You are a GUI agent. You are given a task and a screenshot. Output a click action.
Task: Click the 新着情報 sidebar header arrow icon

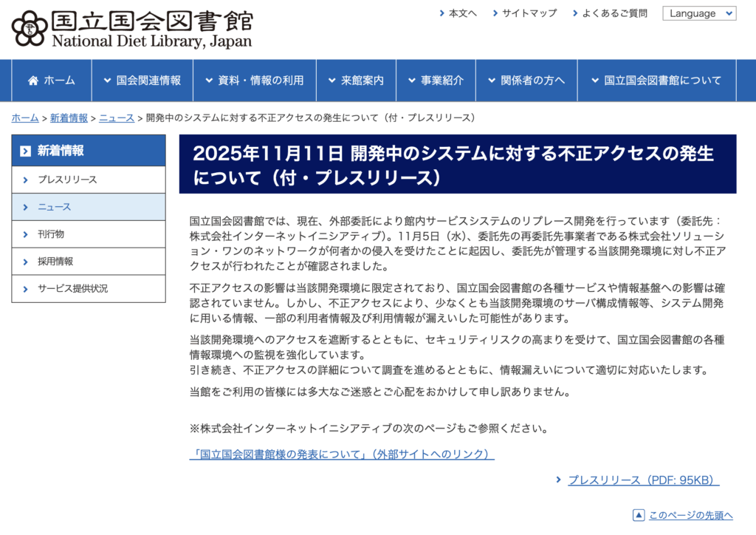coord(26,151)
